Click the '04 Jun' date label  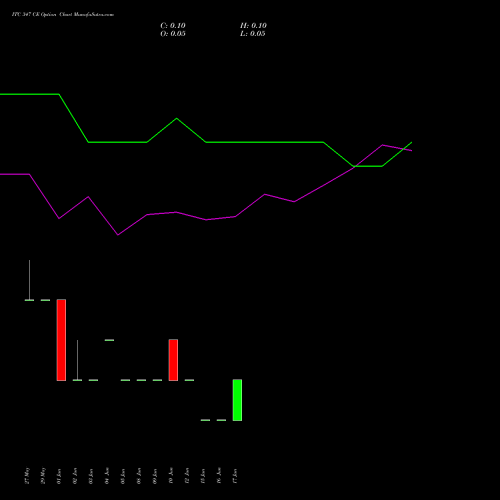pyautogui.click(x=107, y=476)
